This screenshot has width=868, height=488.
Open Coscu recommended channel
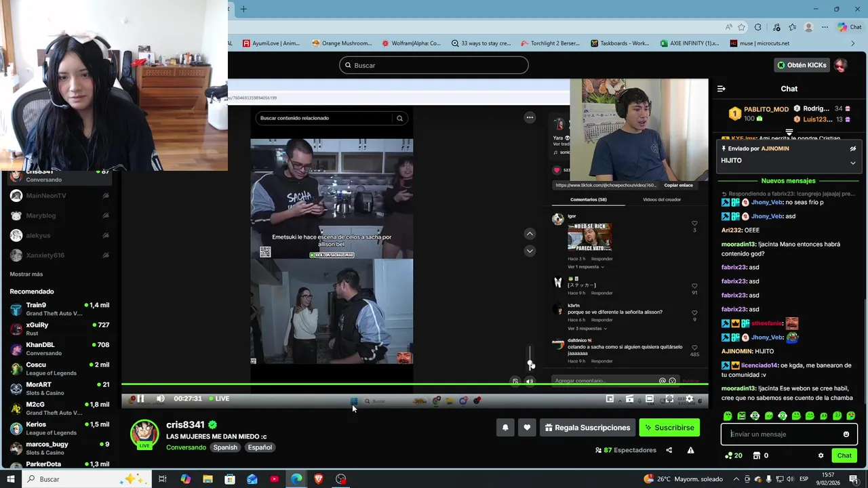[x=60, y=369]
